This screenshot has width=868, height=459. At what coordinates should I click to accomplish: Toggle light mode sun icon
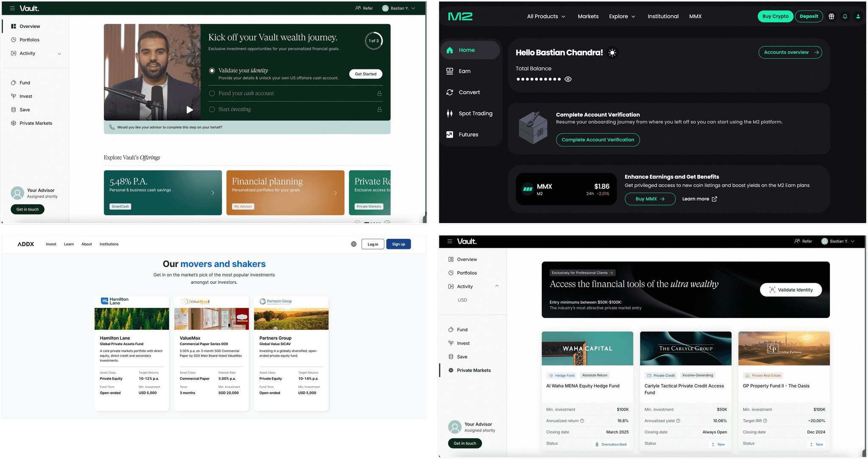click(x=612, y=53)
